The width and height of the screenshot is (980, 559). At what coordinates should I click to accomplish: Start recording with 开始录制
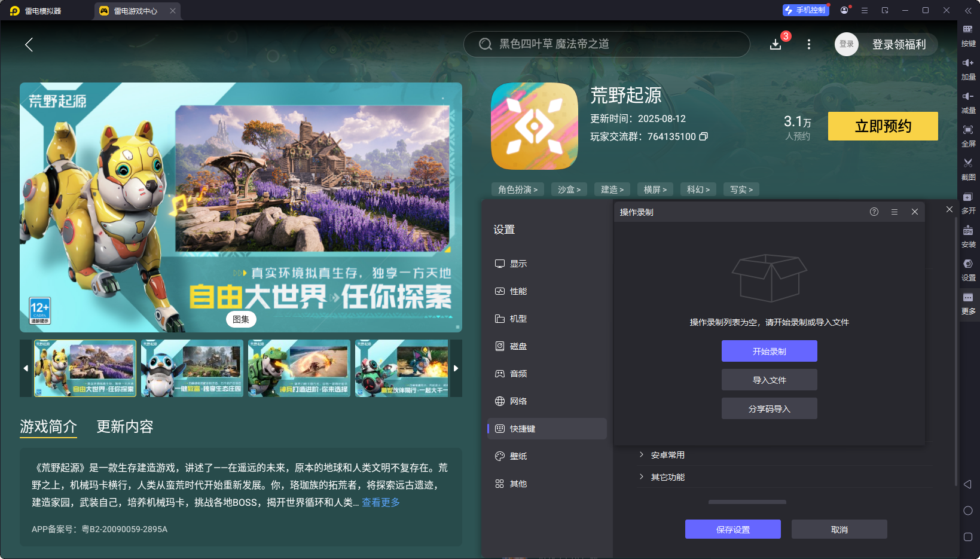pos(769,351)
